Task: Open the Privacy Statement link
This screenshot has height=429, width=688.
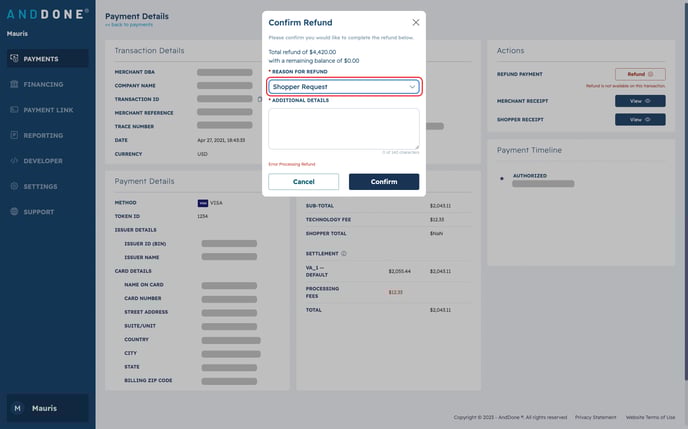Action: [596, 417]
